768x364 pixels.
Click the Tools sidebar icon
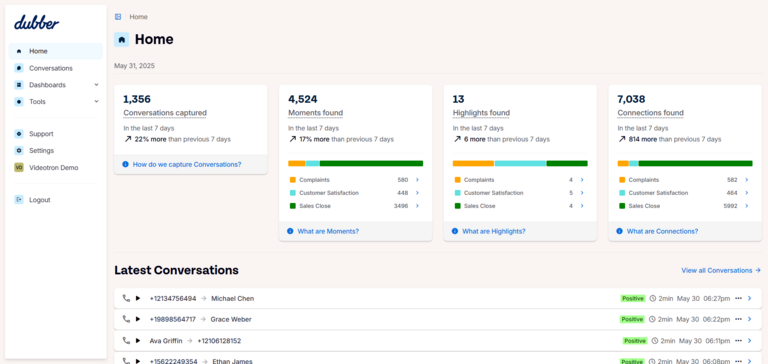[x=19, y=101]
